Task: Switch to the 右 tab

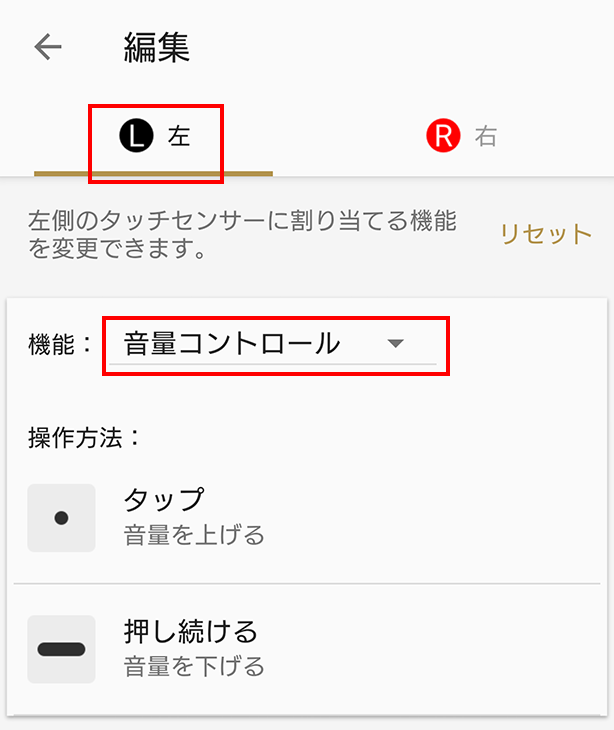Action: click(x=486, y=137)
